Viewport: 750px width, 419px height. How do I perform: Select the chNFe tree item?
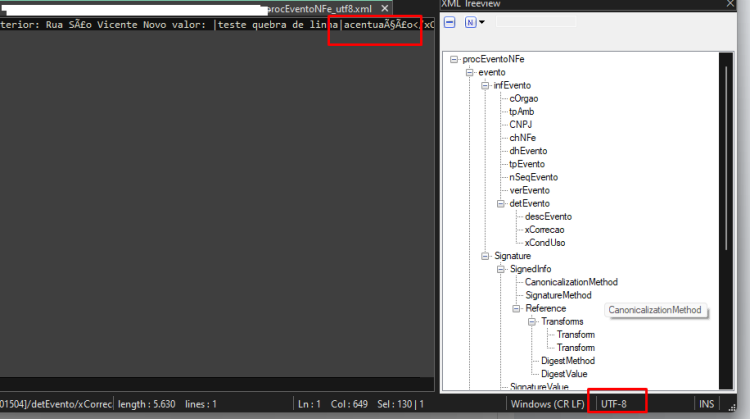click(522, 138)
